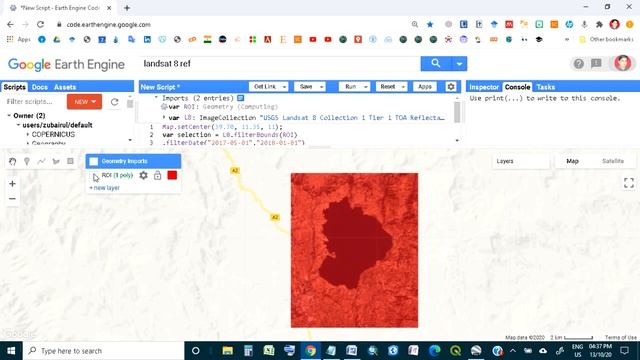Open the feedback icon
640x360 pixels.
[x=596, y=64]
